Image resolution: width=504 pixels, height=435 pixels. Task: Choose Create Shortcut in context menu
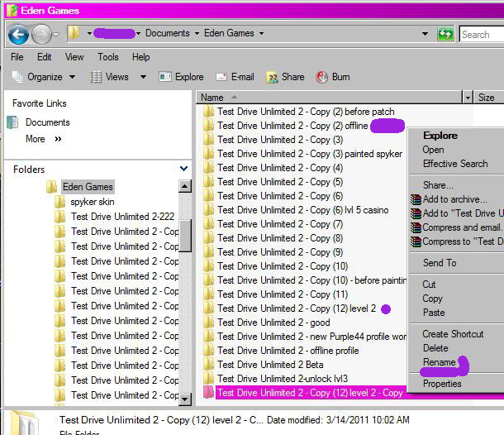[453, 334]
